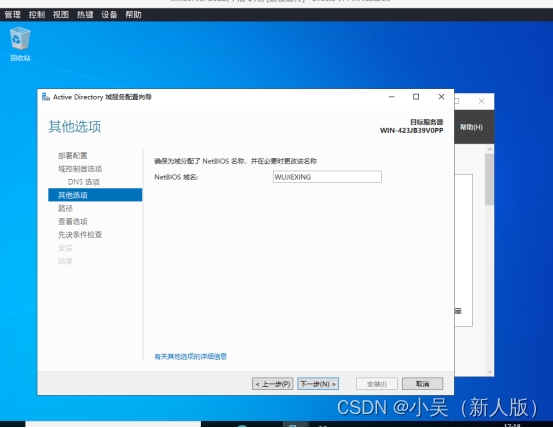Image resolution: width=553 pixels, height=428 pixels.
Task: Open the Recycle Bin desktop icon
Action: click(x=20, y=44)
